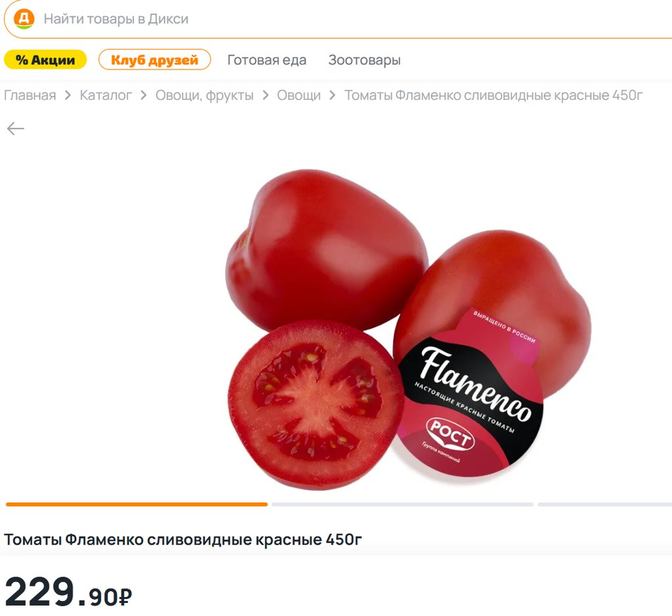Go back using the left arrow icon
Screen dimensions: 672x616
pos(16,129)
